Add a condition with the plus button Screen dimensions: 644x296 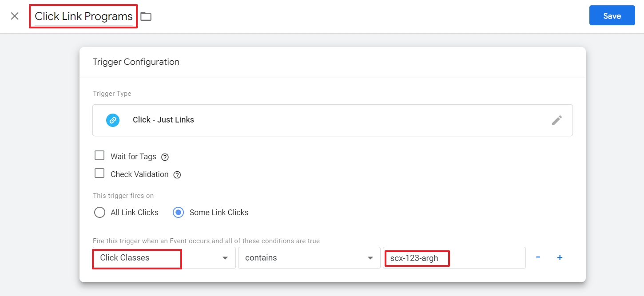coord(560,257)
